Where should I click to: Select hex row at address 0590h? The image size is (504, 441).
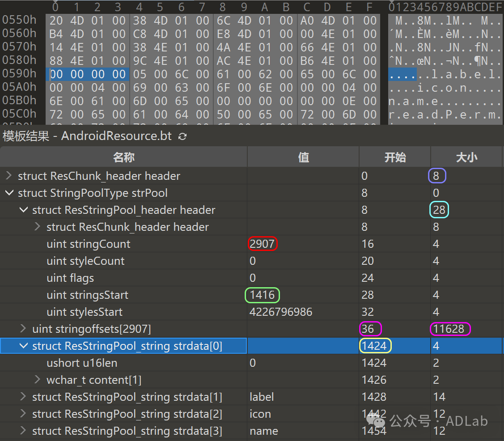(19, 74)
